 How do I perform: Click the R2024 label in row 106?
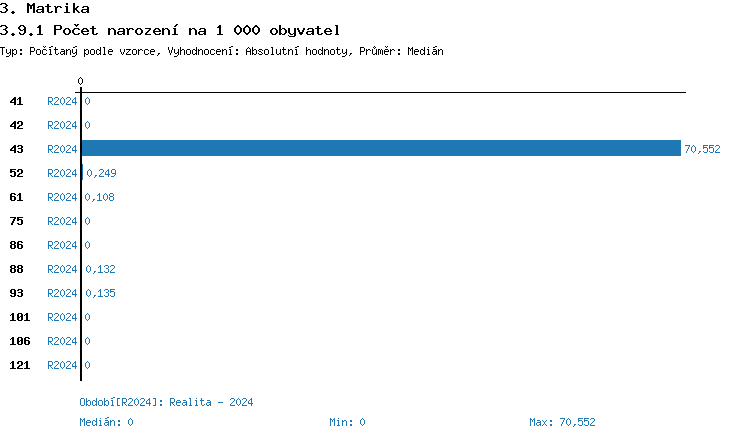pyautogui.click(x=62, y=341)
